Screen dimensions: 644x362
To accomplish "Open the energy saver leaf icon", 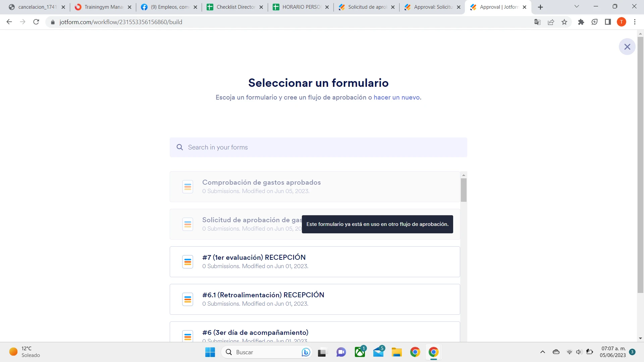I will coord(594,22).
